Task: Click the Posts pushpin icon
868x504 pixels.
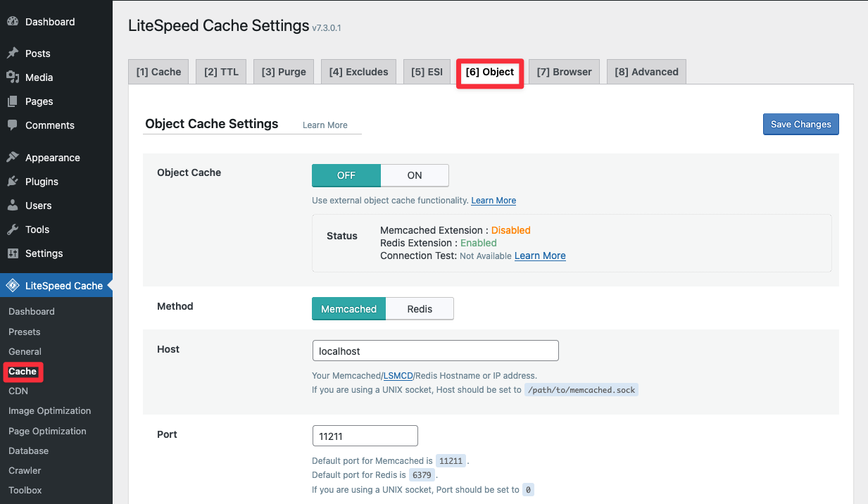Action: (13, 53)
